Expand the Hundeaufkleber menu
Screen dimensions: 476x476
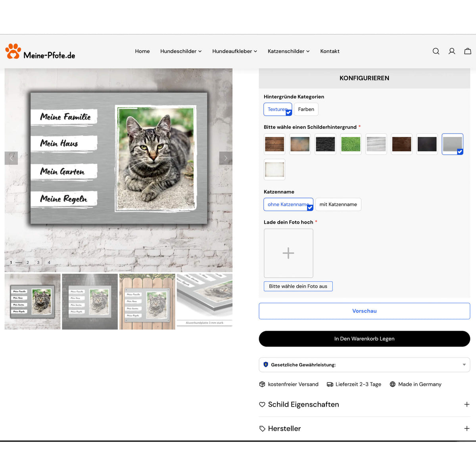click(x=235, y=51)
